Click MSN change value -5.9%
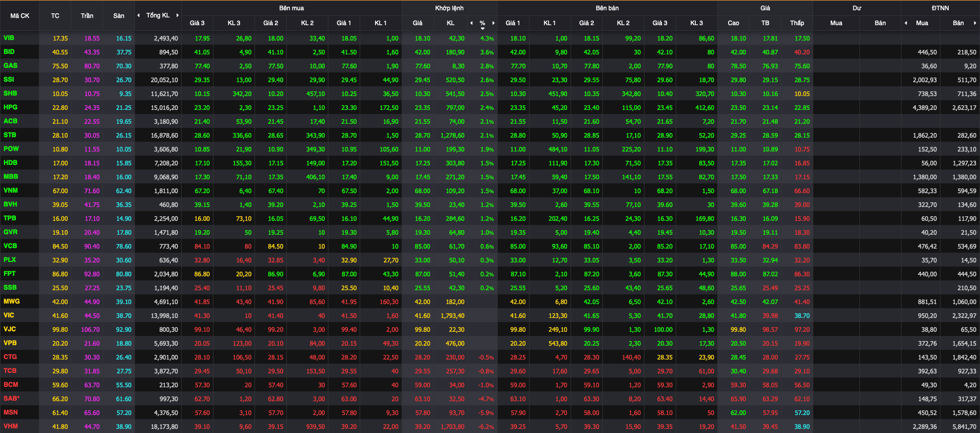The width and height of the screenshot is (980, 433). [486, 413]
